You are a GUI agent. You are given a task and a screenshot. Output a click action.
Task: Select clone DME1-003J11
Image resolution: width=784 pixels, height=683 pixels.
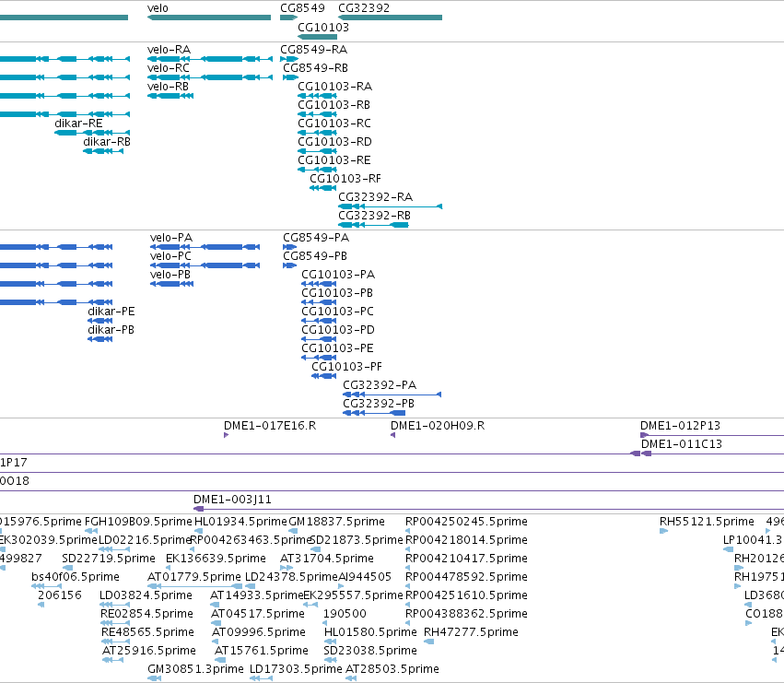[232, 500]
